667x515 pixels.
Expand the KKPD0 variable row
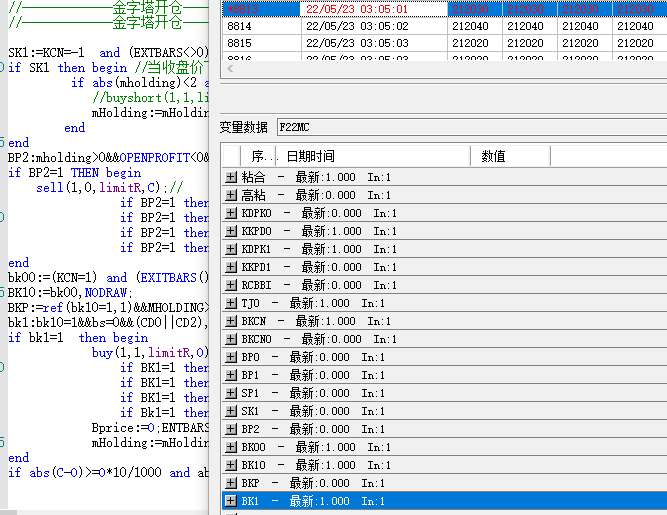tap(231, 231)
